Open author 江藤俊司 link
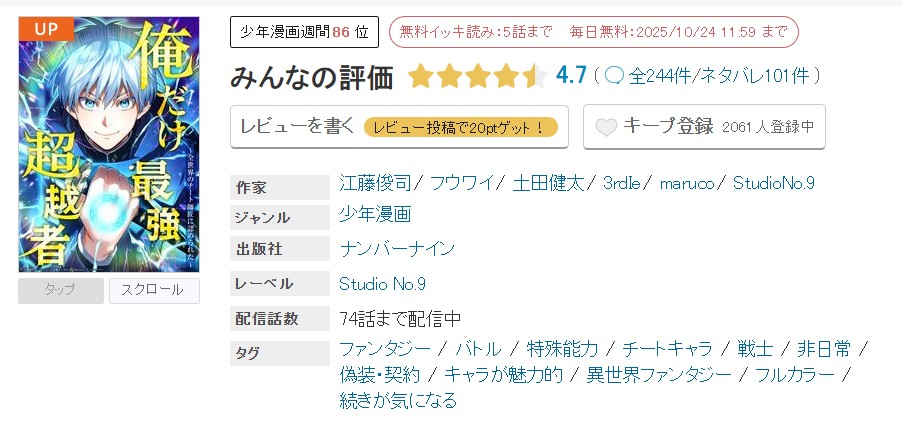This screenshot has height=426, width=902. [378, 183]
